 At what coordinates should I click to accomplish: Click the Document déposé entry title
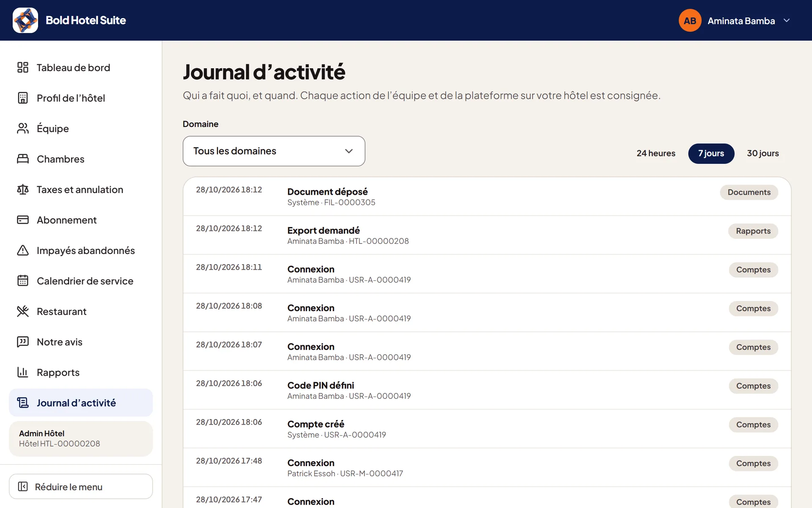point(327,192)
